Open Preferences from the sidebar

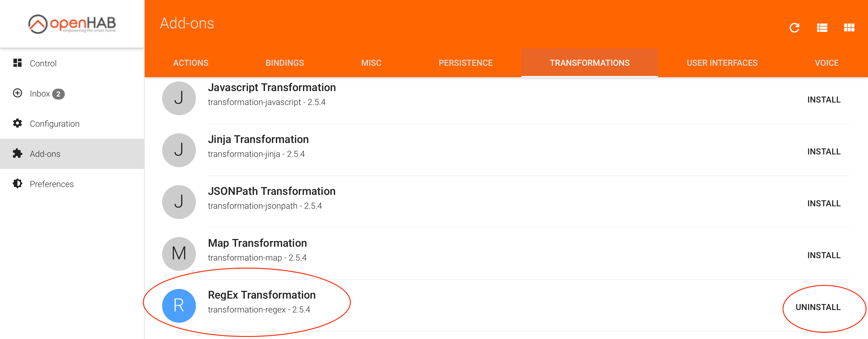(x=52, y=184)
